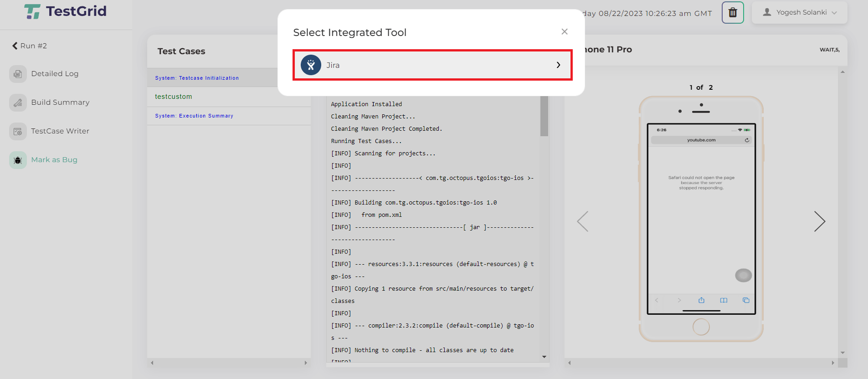The width and height of the screenshot is (868, 379).
Task: Click the tabs icon in phone Safari toolbar
Action: (746, 300)
